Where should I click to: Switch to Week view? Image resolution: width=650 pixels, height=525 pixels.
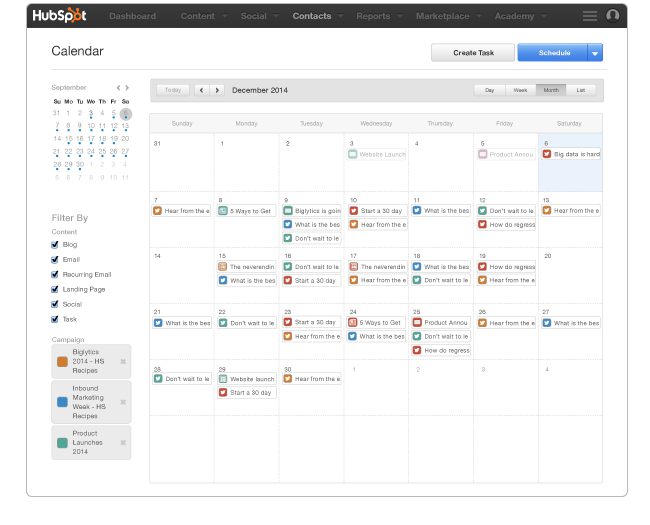[520, 90]
